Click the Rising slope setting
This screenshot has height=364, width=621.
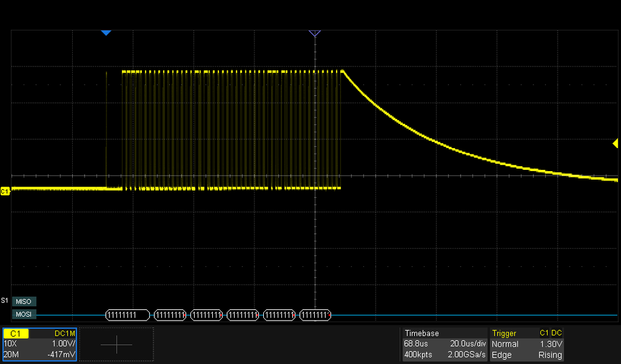pos(550,355)
